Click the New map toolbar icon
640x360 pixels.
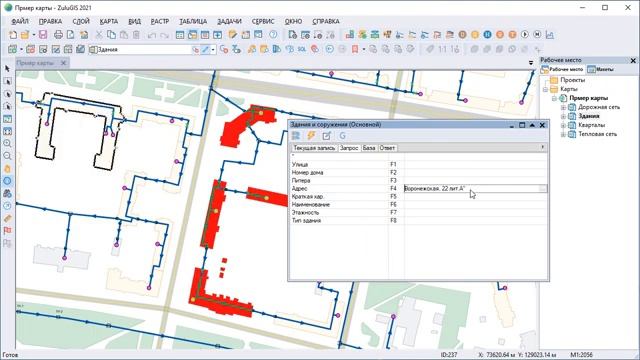(x=13, y=35)
